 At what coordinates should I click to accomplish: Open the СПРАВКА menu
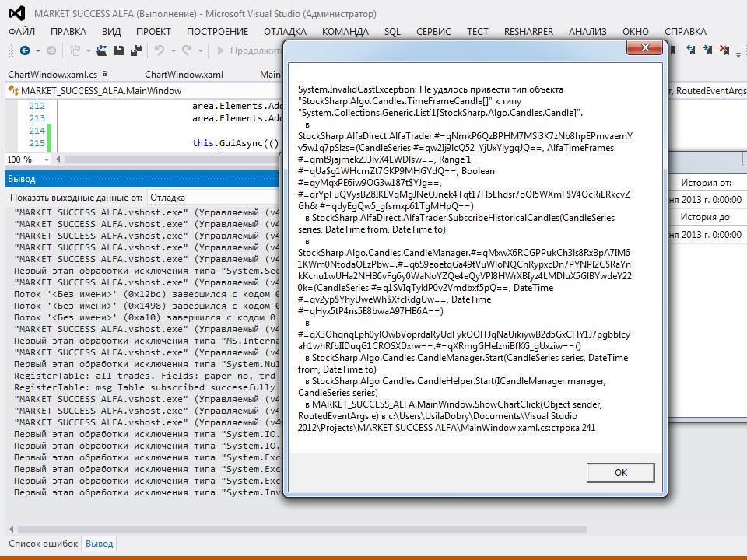pyautogui.click(x=686, y=31)
